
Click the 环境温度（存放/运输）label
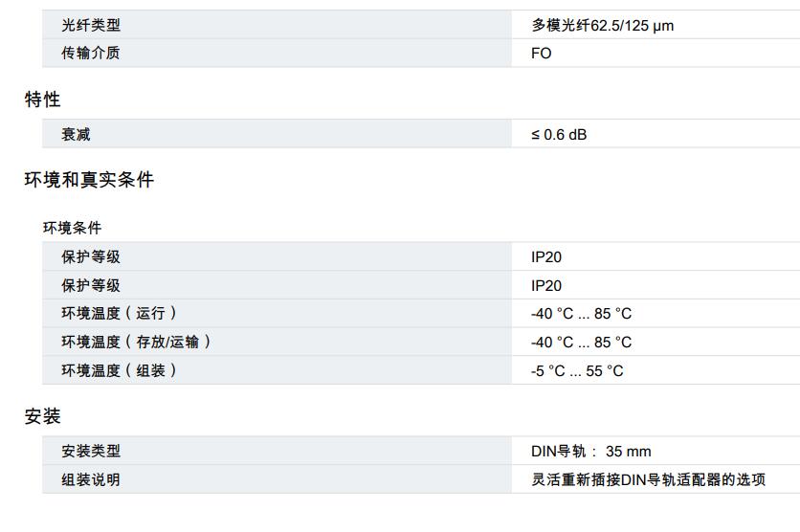(x=136, y=342)
